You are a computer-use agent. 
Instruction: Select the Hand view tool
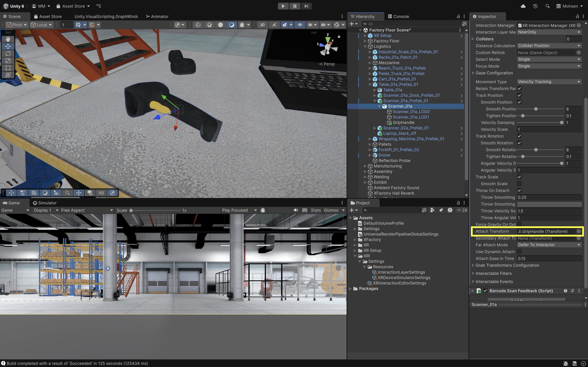pyautogui.click(x=8, y=39)
